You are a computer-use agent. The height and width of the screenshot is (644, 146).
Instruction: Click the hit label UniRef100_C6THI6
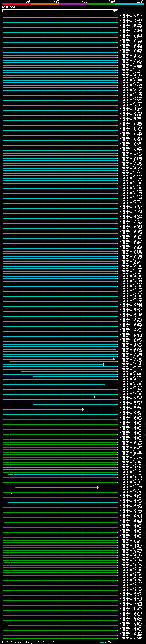(x=131, y=40)
